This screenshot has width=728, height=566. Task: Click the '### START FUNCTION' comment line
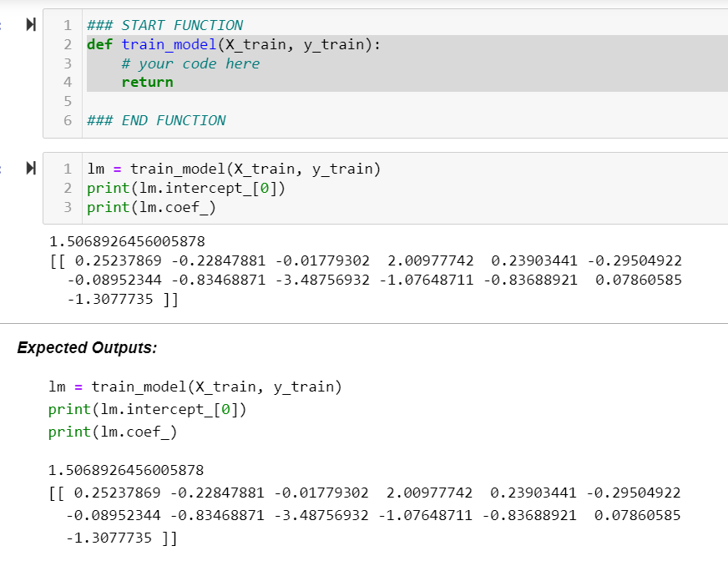click(x=164, y=25)
